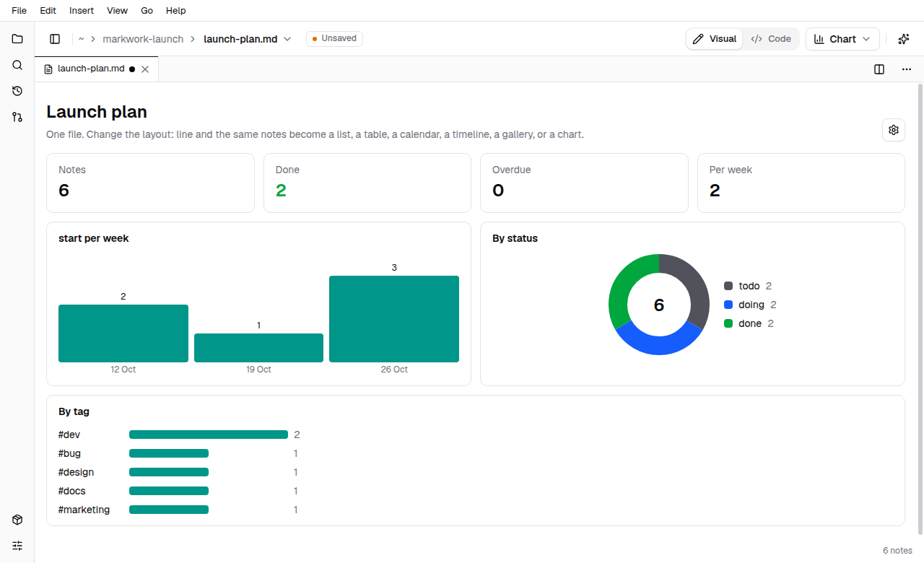Toggle the sidebar panel icon
Image resolution: width=924 pixels, height=563 pixels.
pyautogui.click(x=55, y=39)
